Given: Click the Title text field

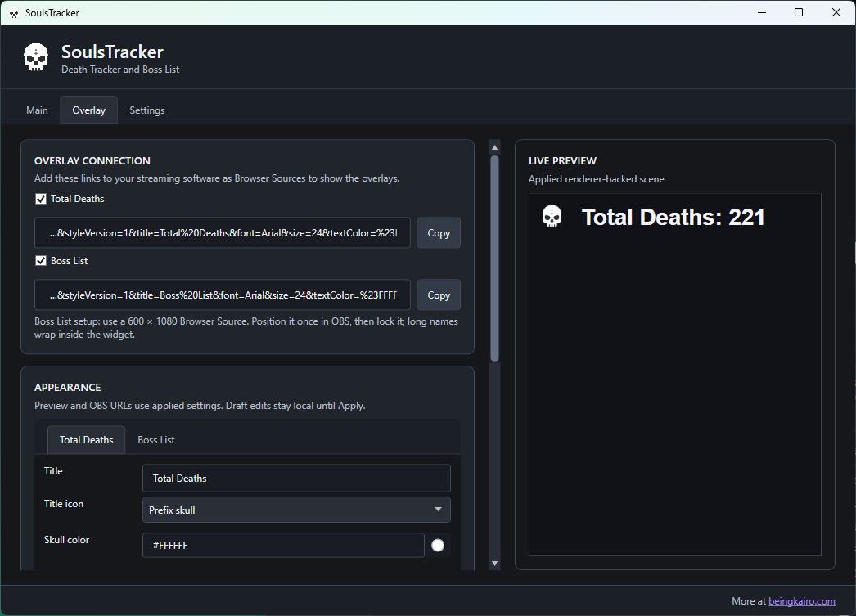Looking at the screenshot, I should tap(296, 478).
